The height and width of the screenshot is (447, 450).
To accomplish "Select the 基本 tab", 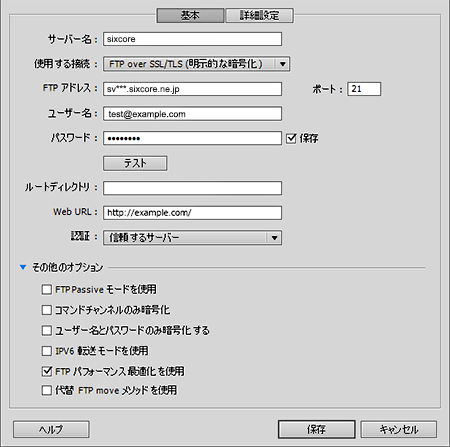I will (x=190, y=15).
